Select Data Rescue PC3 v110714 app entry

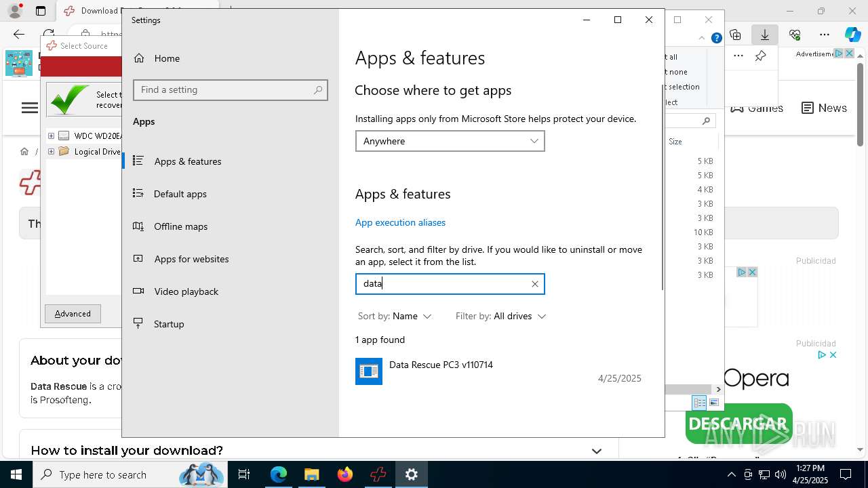[499, 371]
